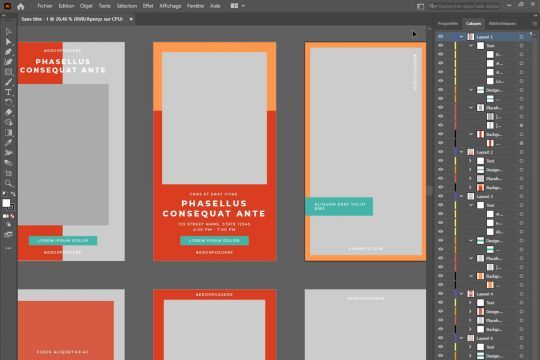Hide the Layout 1 layer
This screenshot has height=360, width=540.
(440, 37)
